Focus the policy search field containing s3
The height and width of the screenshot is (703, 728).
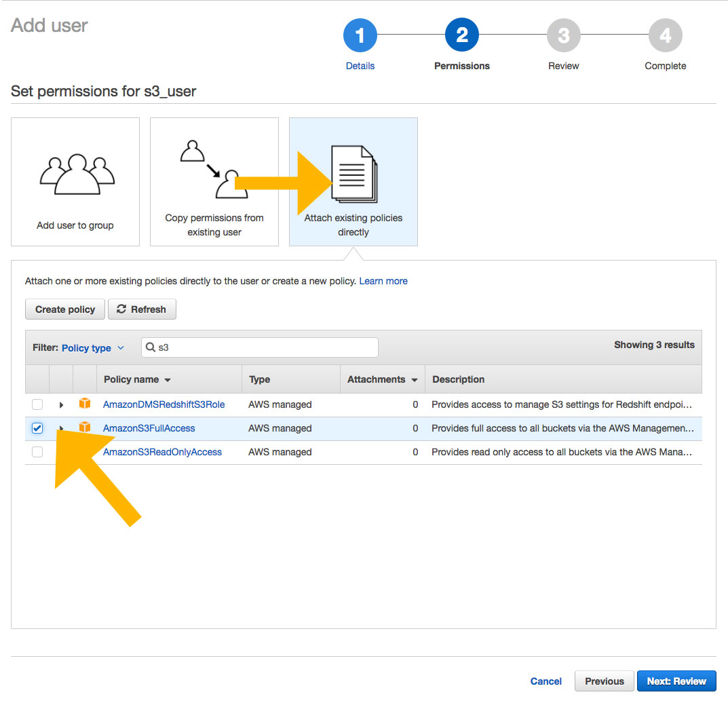click(260, 347)
